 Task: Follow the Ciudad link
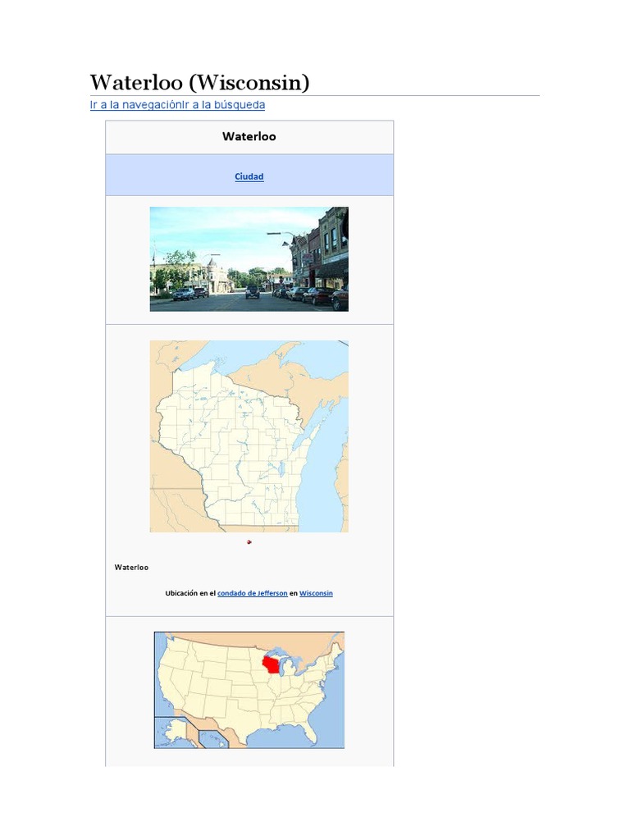click(x=249, y=177)
